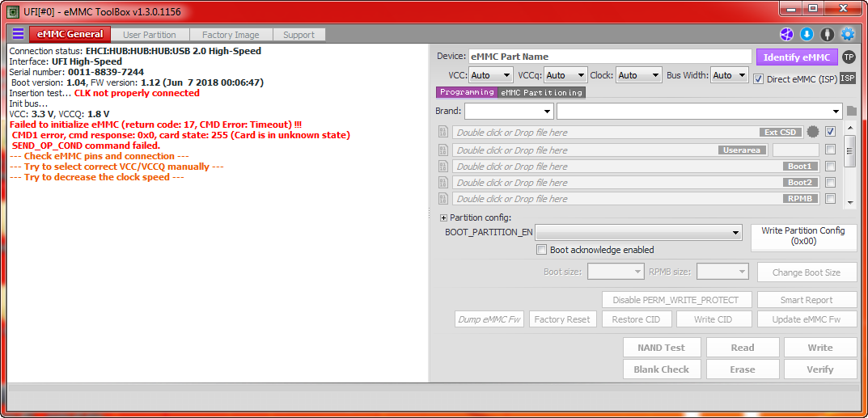Viewport: 868px width, 418px height.
Task: Click the file icon on Boot2 row
Action: click(442, 183)
